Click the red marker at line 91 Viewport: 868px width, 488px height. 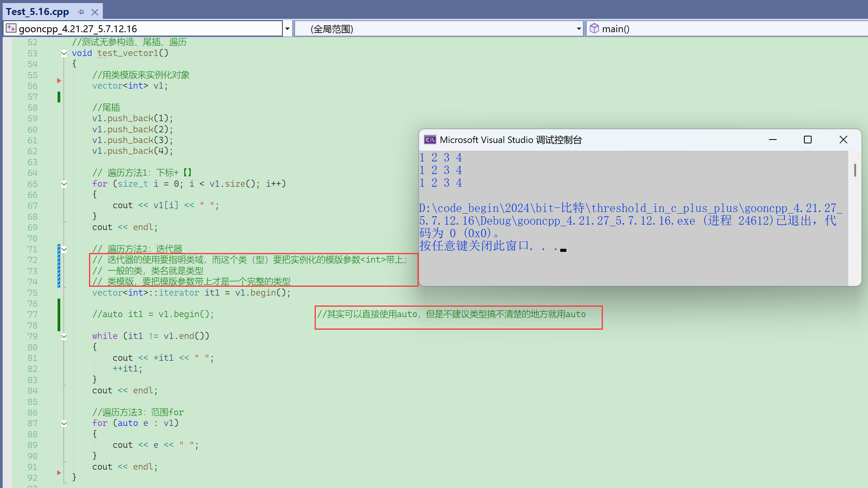pyautogui.click(x=59, y=472)
